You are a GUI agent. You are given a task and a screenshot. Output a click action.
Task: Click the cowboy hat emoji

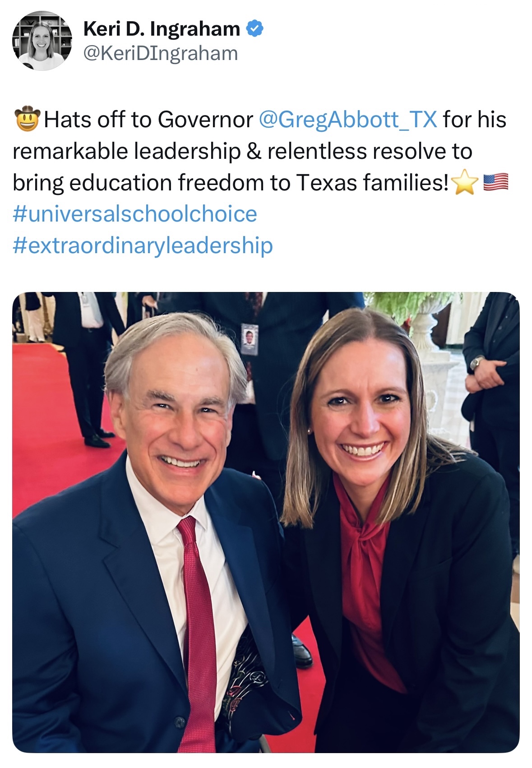pos(27,119)
